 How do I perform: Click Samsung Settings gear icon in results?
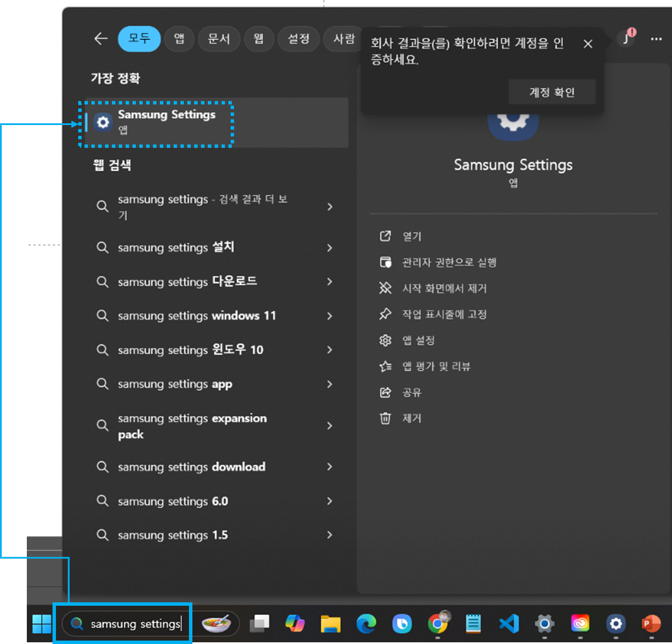pos(103,123)
